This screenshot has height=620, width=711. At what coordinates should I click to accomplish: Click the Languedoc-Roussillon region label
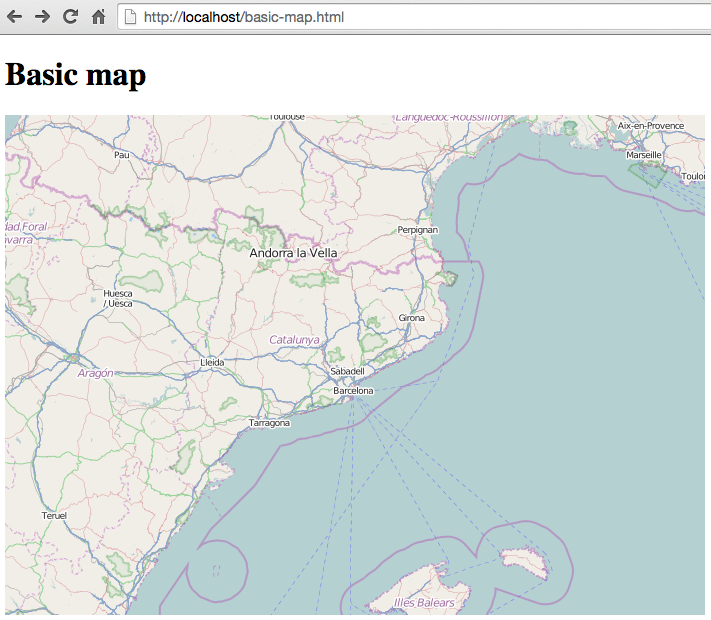tap(449, 117)
